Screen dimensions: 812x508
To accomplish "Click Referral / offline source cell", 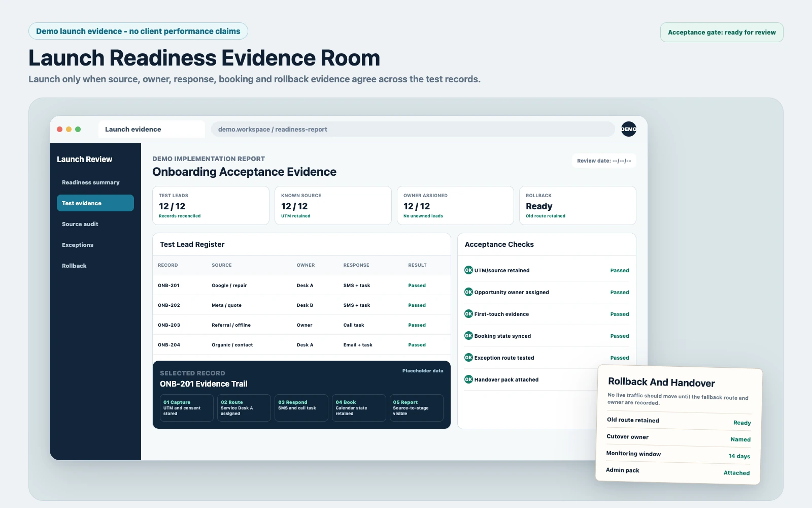I will point(231,325).
